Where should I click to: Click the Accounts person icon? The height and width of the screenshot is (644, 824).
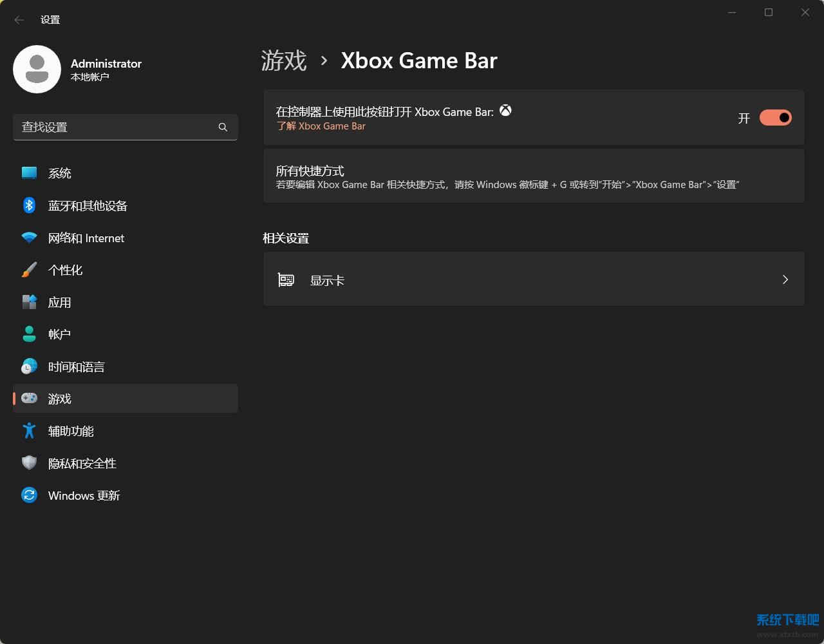pyautogui.click(x=29, y=334)
